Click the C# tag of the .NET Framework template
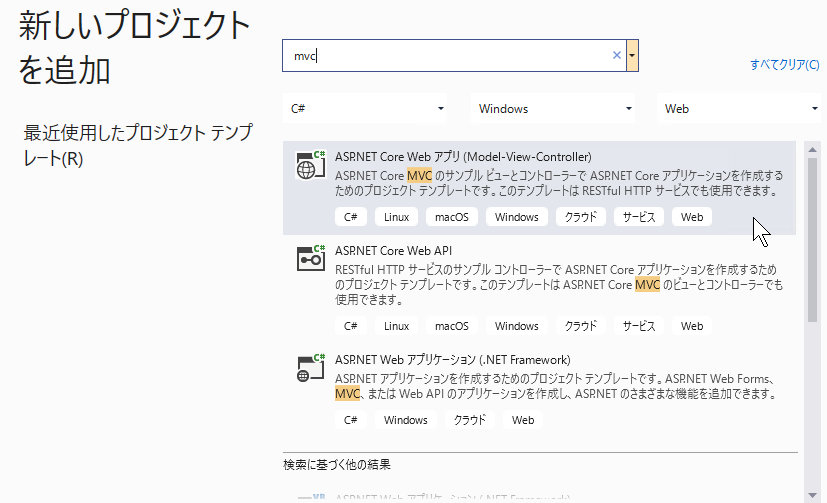827x503 pixels. [x=350, y=420]
